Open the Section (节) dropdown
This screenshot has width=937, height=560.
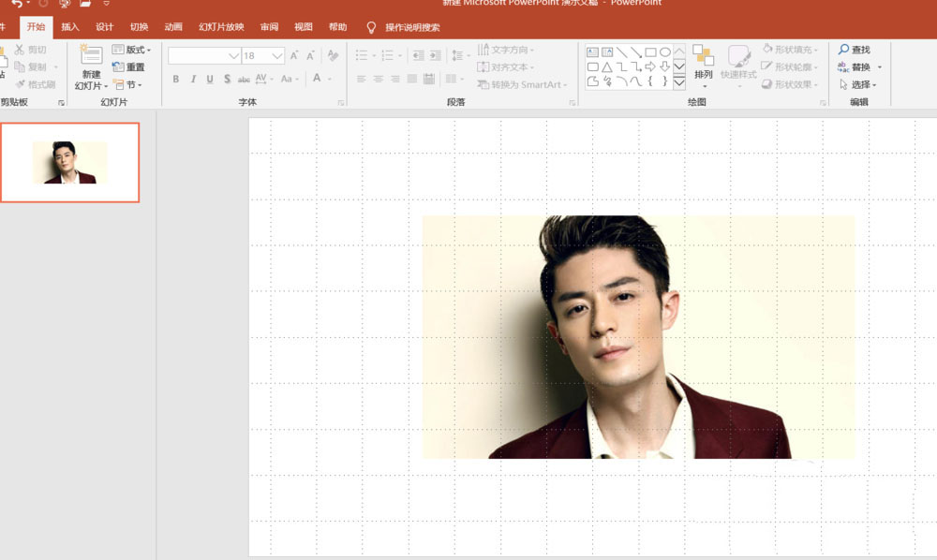pyautogui.click(x=127, y=85)
